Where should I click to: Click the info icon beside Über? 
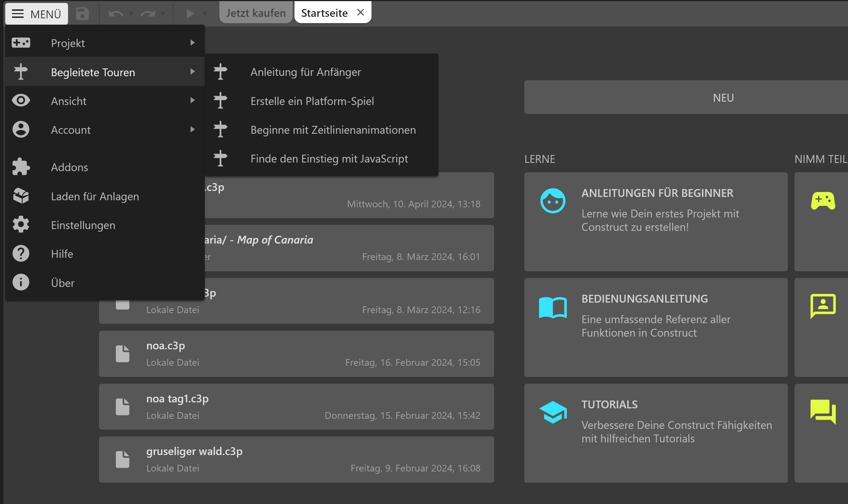coord(21,282)
